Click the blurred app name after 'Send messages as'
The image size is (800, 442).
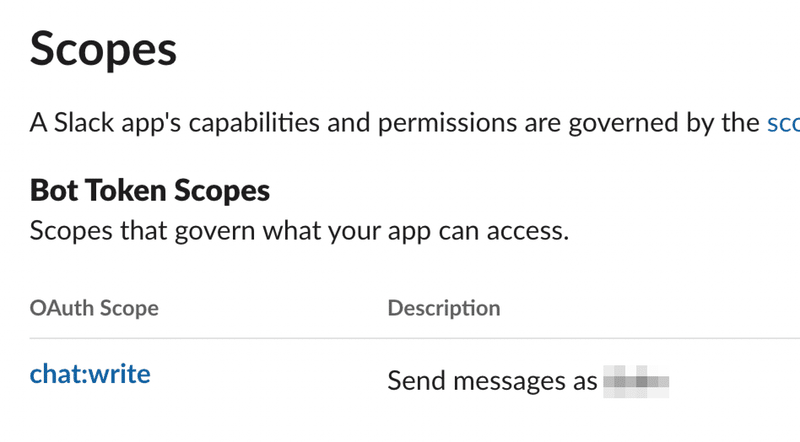click(636, 381)
